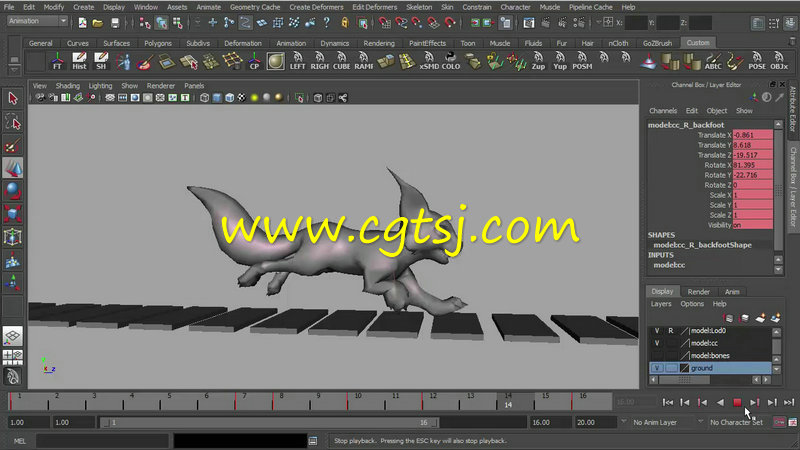Screen dimensions: 800x450
Task: Click the COLO shelf icon
Action: tap(451, 61)
